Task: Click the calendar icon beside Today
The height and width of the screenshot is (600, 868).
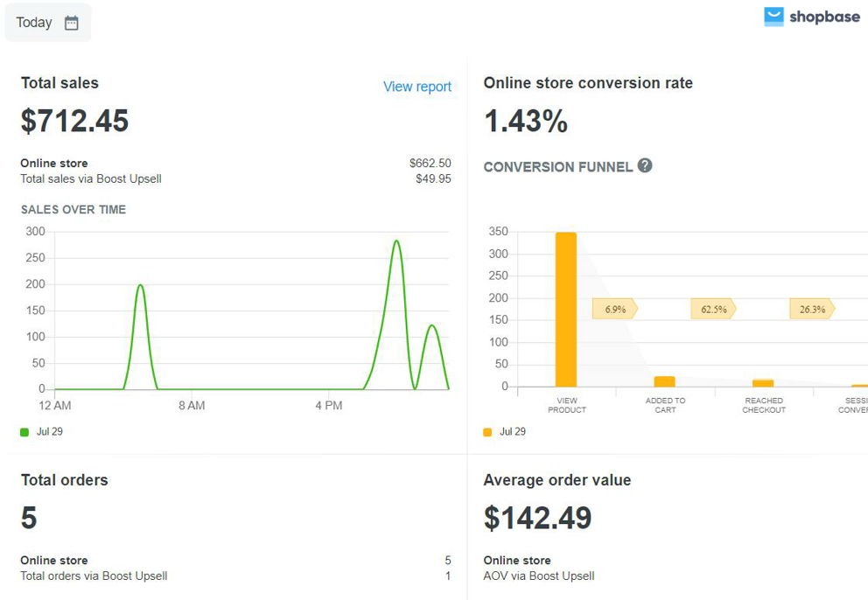Action: click(x=72, y=23)
